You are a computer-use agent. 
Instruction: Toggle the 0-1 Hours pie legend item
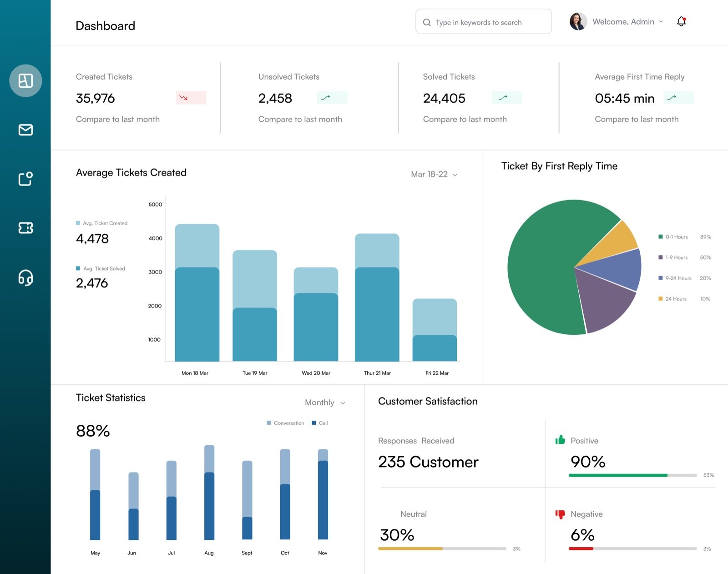point(673,237)
